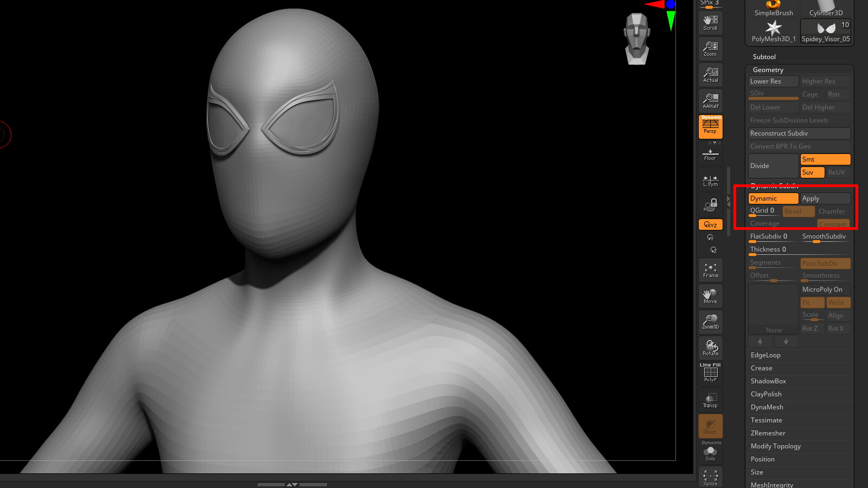The height and width of the screenshot is (488, 868).
Task: Select the Zoom3D icon
Action: [x=710, y=322]
